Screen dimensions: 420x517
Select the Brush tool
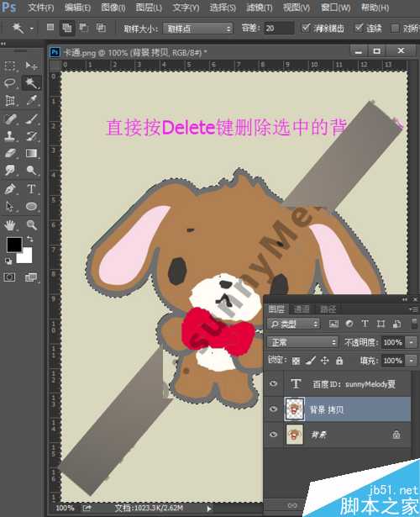[x=31, y=119]
